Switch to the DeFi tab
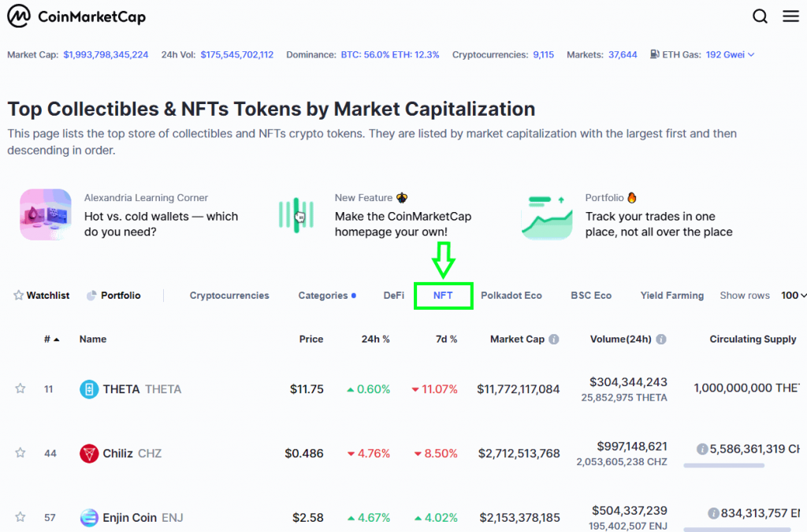Viewport: 807px width, 532px height. coord(393,295)
